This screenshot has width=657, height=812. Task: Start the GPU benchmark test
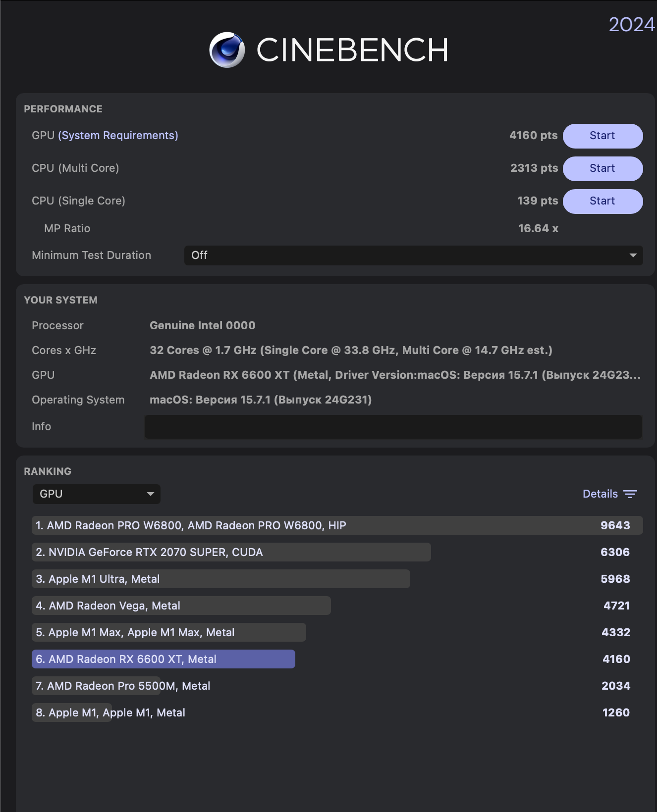coord(602,136)
